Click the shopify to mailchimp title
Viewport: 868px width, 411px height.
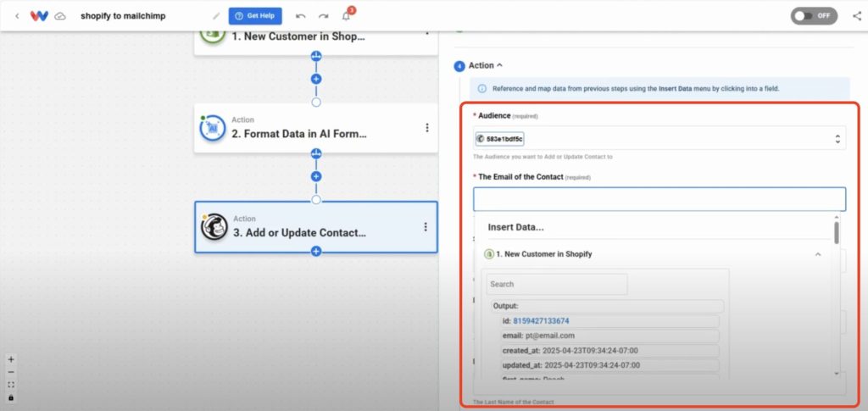123,16
